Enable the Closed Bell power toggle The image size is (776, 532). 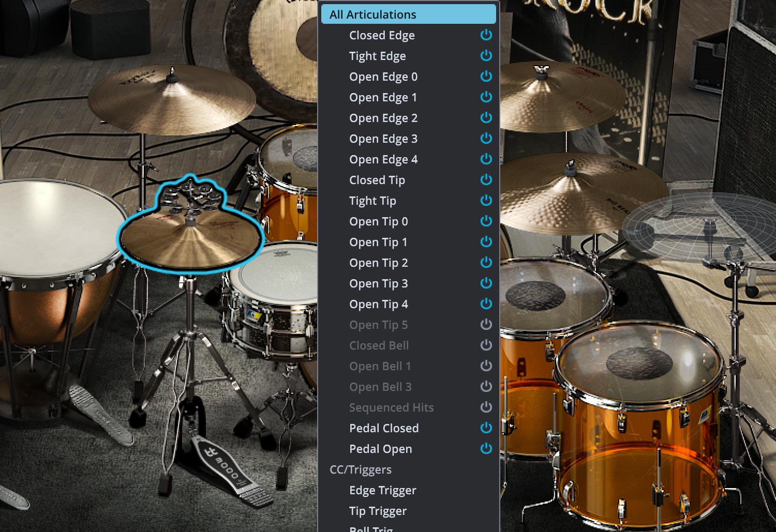point(486,345)
